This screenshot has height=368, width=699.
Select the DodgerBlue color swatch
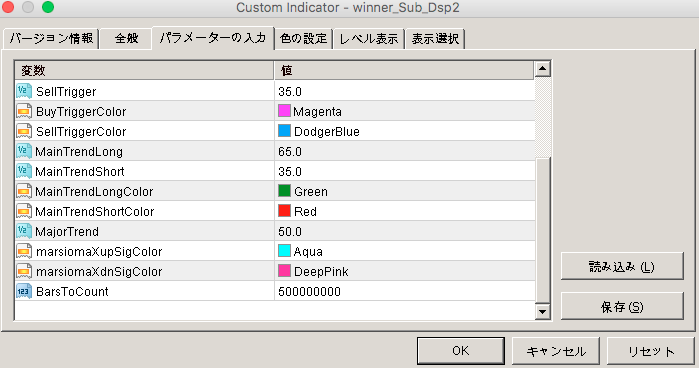(284, 131)
